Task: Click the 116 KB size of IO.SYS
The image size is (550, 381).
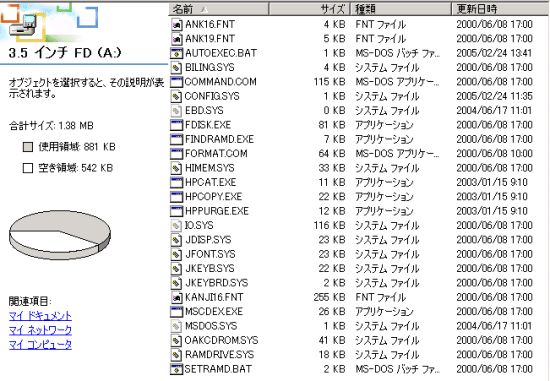Action: [x=329, y=226]
